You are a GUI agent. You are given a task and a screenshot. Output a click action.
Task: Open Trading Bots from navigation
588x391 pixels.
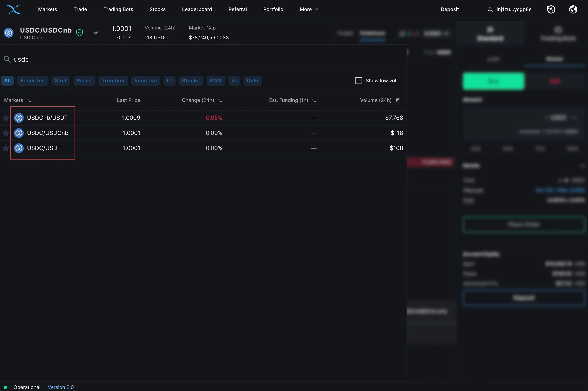pyautogui.click(x=118, y=9)
